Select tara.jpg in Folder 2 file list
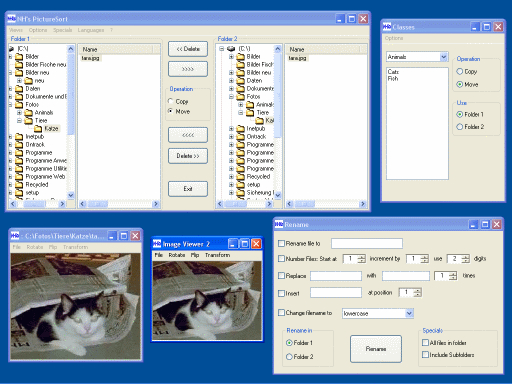The width and height of the screenshot is (512, 384). tap(297, 58)
